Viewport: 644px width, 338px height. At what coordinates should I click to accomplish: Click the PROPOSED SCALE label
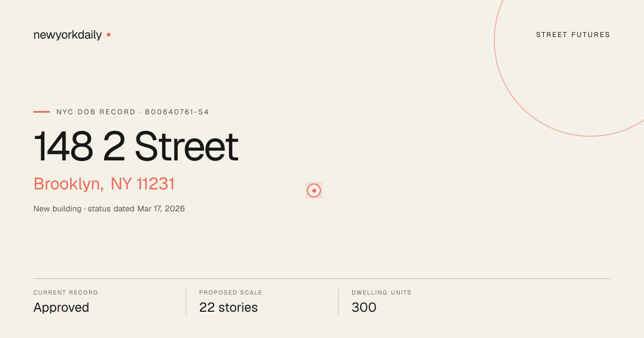(x=231, y=293)
